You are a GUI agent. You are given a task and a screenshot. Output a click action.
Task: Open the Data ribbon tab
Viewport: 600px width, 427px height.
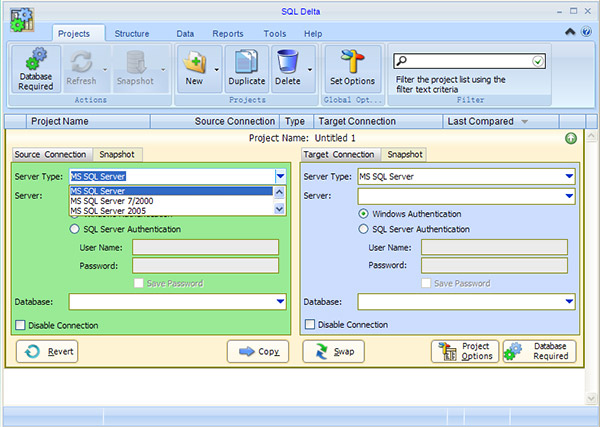185,34
